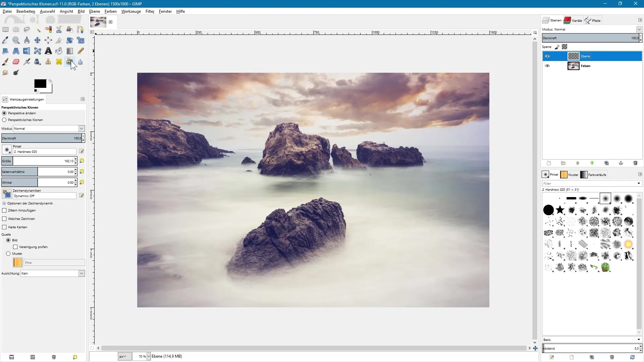644x362 pixels.
Task: Select the Bucket Fill tool
Action: click(x=59, y=51)
